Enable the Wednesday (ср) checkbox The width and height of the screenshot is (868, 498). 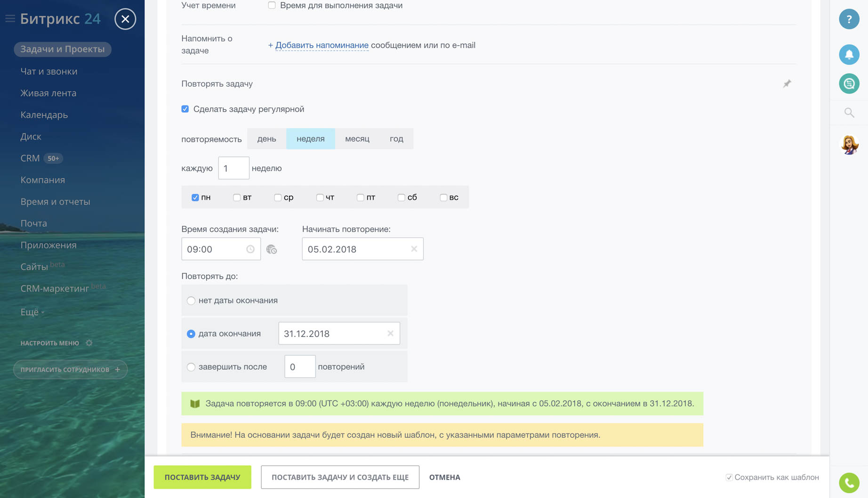point(278,197)
